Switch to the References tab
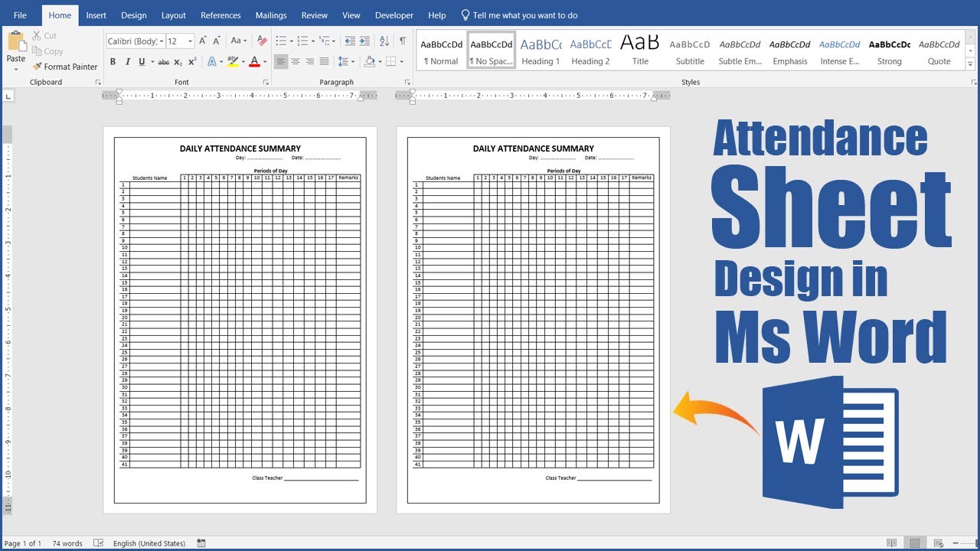 click(x=220, y=15)
